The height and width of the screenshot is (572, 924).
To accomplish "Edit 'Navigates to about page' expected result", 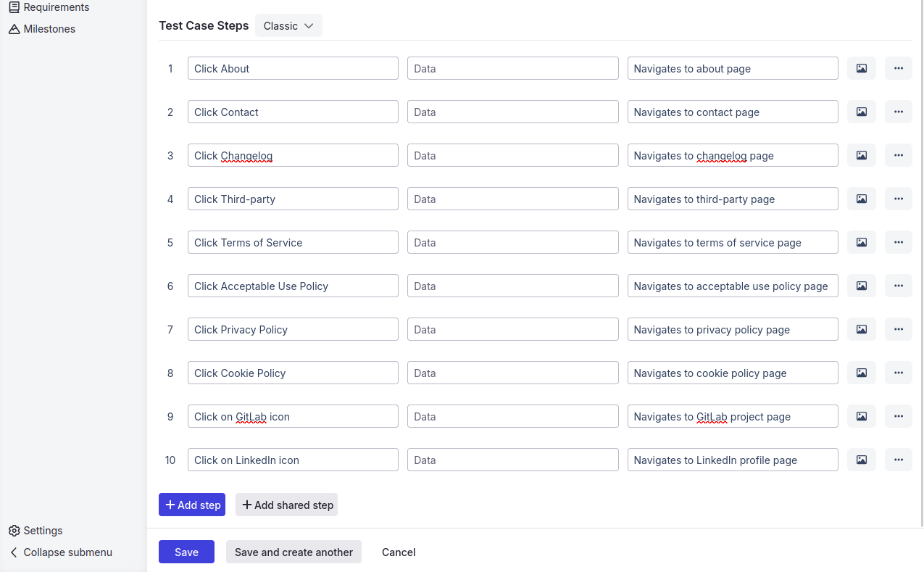I will click(x=733, y=68).
